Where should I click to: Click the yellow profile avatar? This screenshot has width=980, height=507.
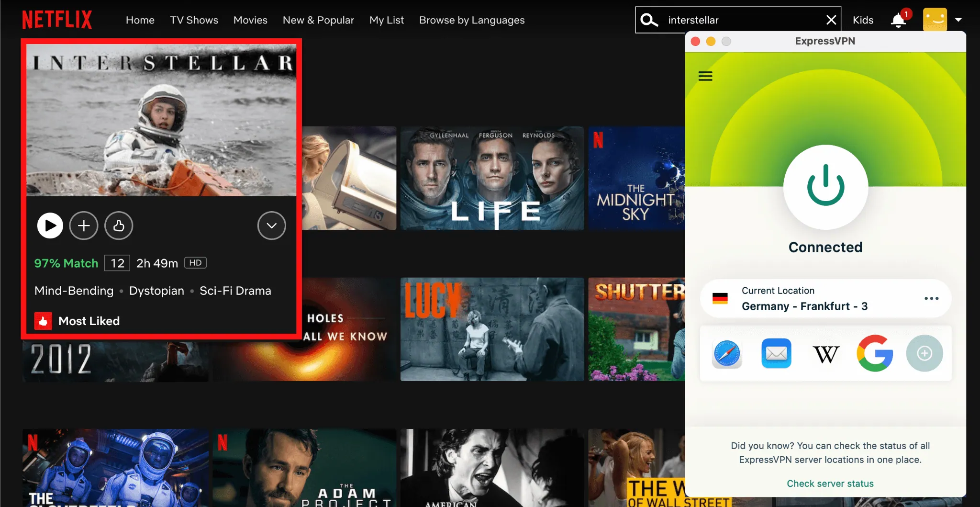pyautogui.click(x=935, y=20)
